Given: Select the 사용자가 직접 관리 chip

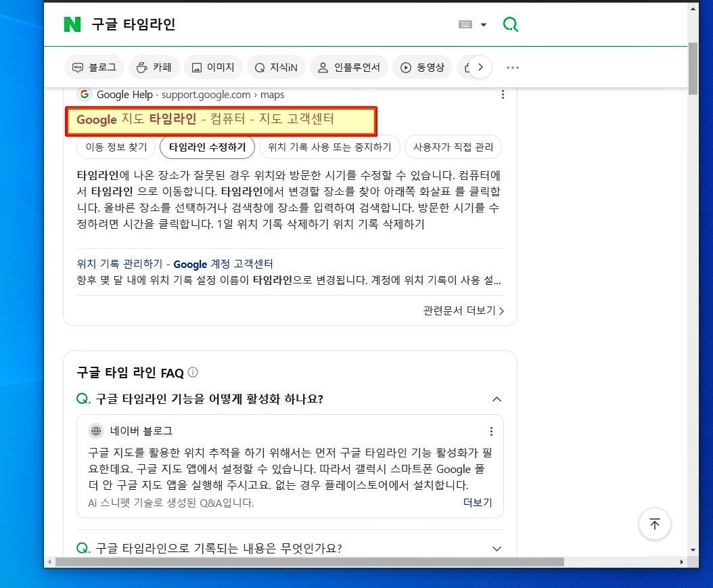Looking at the screenshot, I should click(453, 147).
